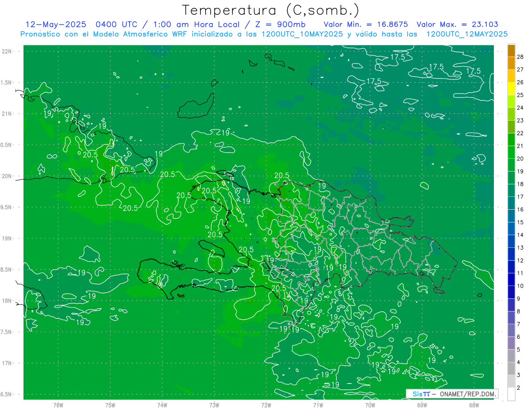
Task: Click the '17N' latitude axis label
Action: click(6, 363)
